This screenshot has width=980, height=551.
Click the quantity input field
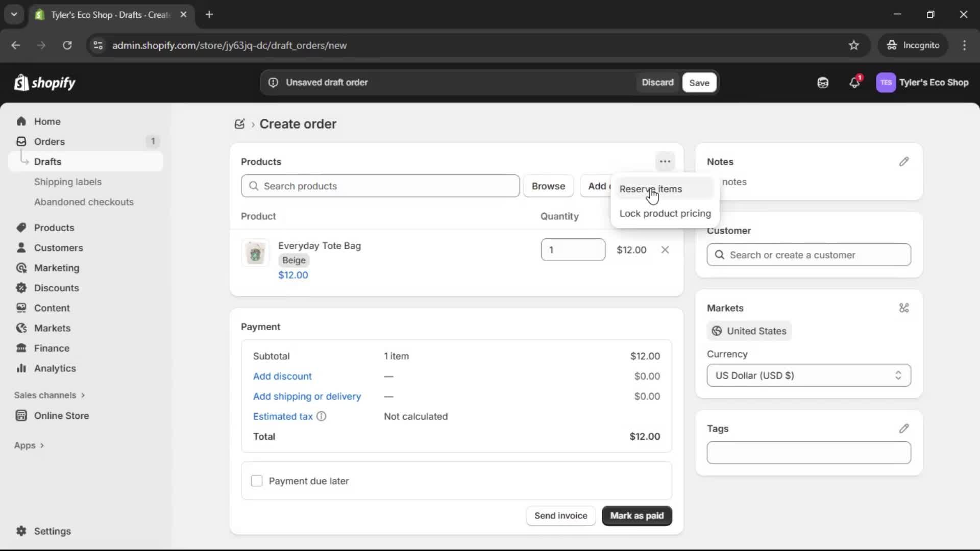573,249
